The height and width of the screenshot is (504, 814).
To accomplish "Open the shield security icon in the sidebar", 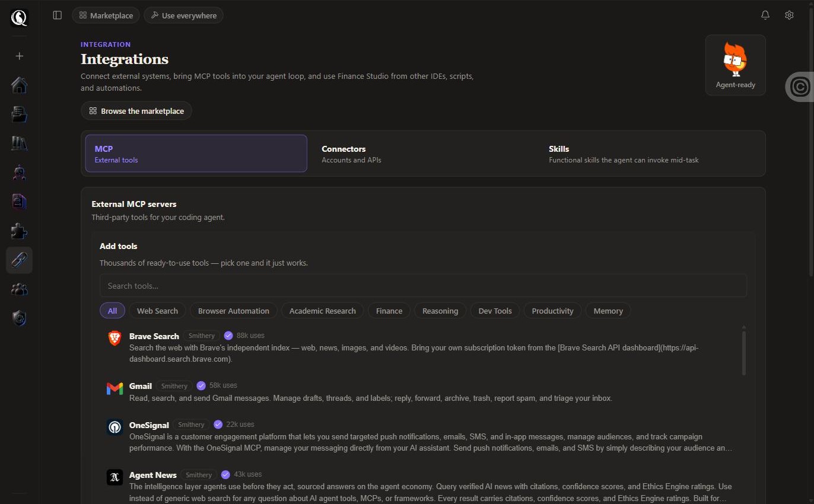I will 19,318.
